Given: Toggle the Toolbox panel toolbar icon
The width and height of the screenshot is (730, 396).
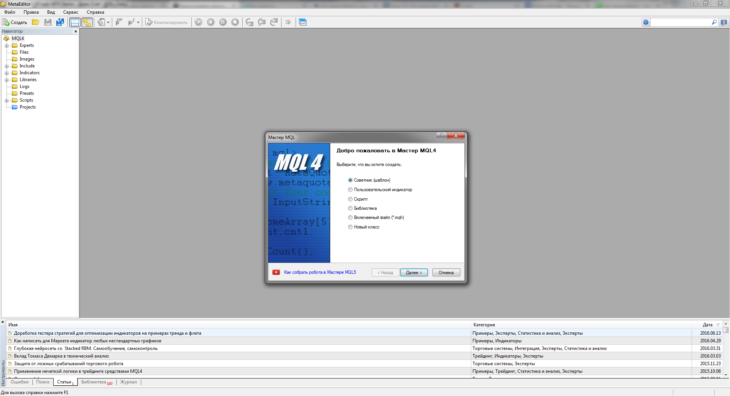Looking at the screenshot, I should [87, 22].
